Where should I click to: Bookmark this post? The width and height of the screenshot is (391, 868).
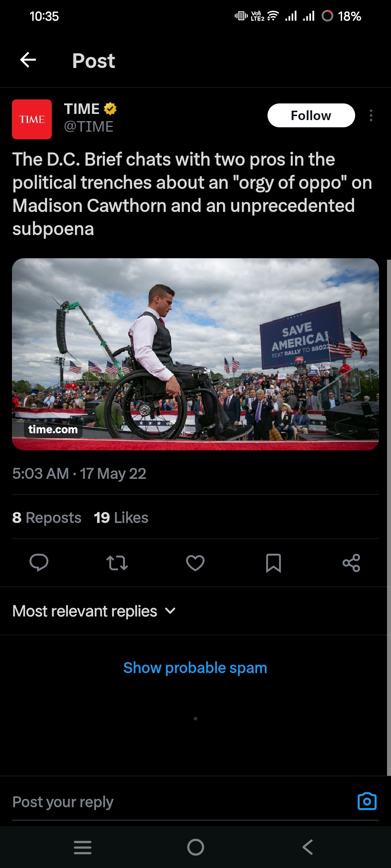coord(273,563)
